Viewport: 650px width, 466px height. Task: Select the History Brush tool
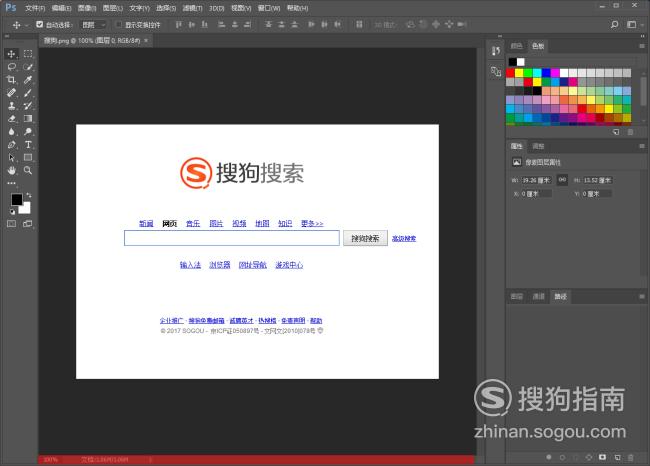pyautogui.click(x=28, y=106)
